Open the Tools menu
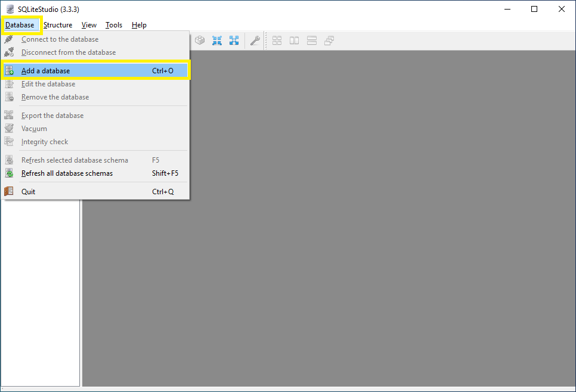576x392 pixels. pyautogui.click(x=113, y=25)
